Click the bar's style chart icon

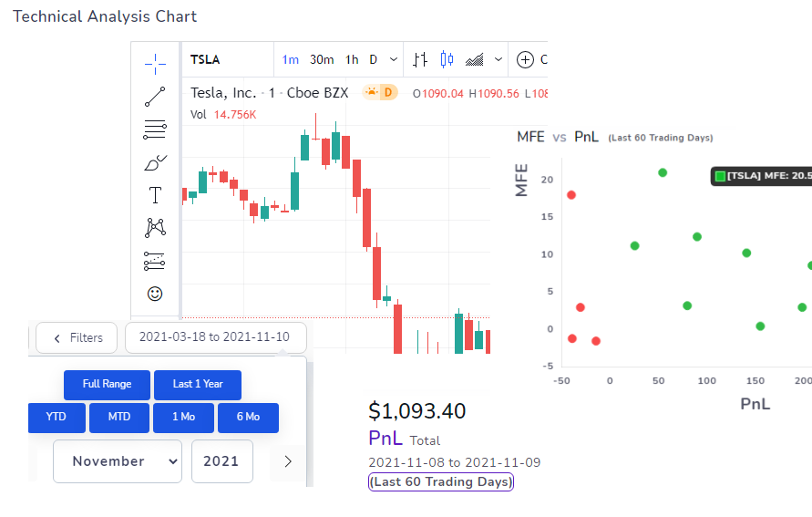coord(420,59)
